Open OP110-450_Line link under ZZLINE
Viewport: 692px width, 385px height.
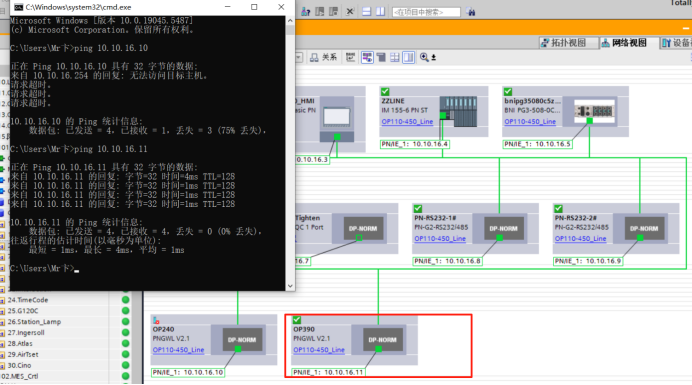click(x=407, y=121)
